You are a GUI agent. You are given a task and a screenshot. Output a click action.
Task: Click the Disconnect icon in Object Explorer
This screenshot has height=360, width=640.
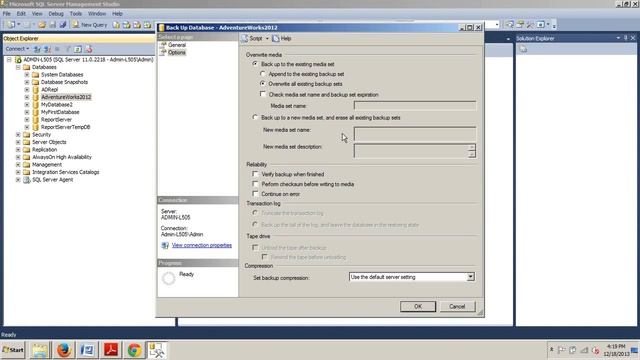coord(47,49)
